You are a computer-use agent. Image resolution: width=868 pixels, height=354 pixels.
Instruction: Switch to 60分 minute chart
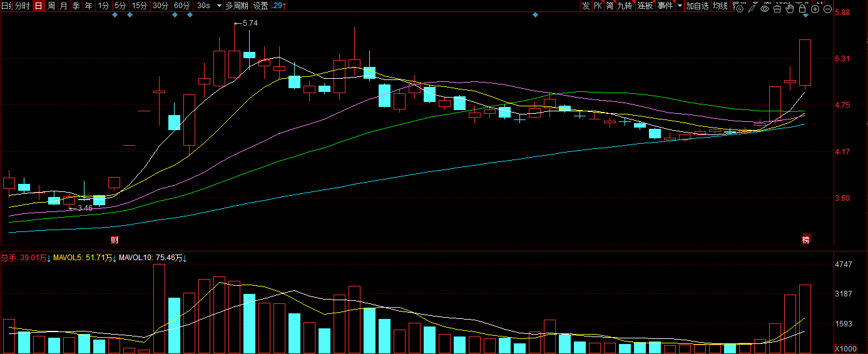[182, 6]
